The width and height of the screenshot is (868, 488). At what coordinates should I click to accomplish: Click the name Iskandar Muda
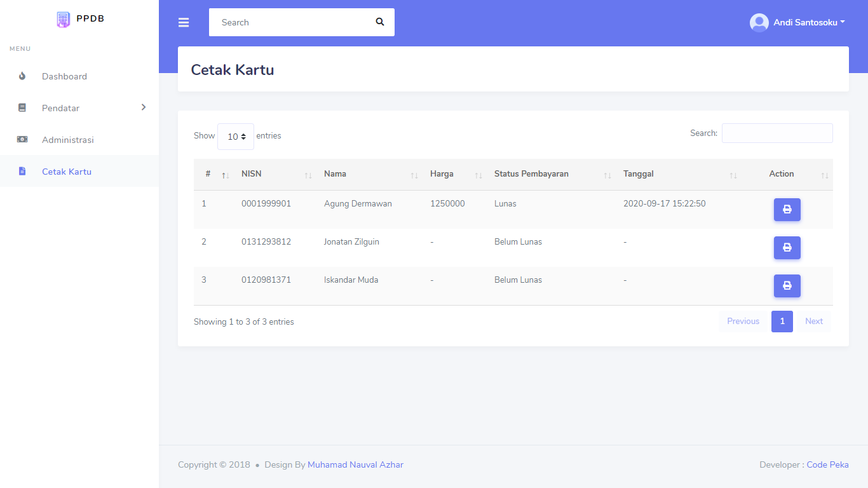[351, 280]
